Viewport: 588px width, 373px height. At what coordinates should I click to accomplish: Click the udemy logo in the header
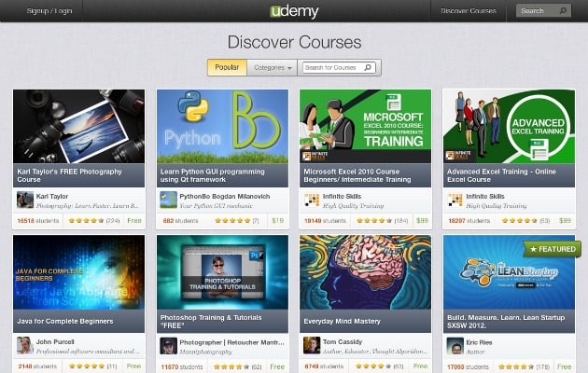(294, 11)
